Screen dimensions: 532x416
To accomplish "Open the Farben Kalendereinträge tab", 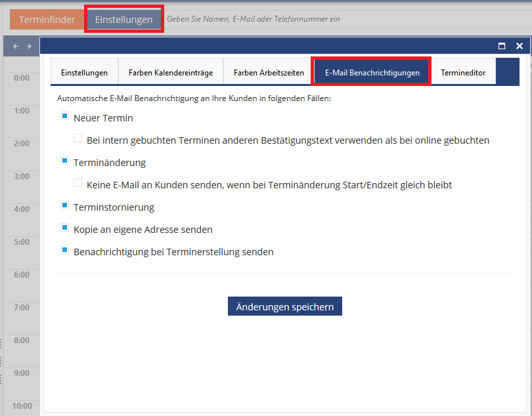I will 171,73.
